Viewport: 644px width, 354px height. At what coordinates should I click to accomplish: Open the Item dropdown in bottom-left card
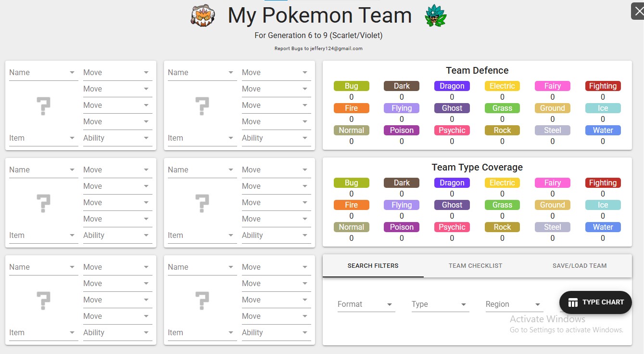(43, 333)
